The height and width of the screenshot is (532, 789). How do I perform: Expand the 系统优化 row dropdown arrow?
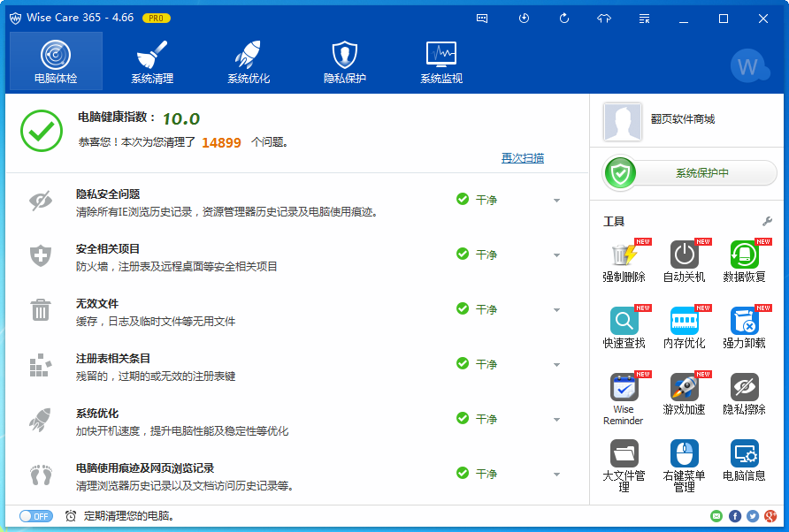tap(556, 420)
